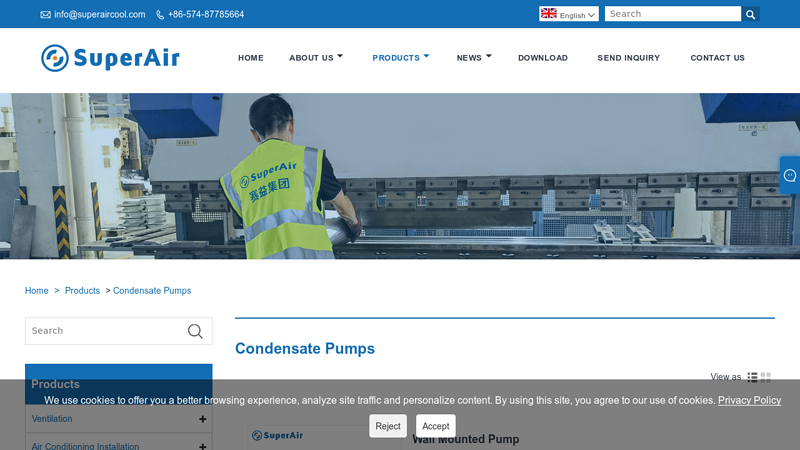The height and width of the screenshot is (450, 800).
Task: Click the top bar search magnifier button
Action: 750,14
